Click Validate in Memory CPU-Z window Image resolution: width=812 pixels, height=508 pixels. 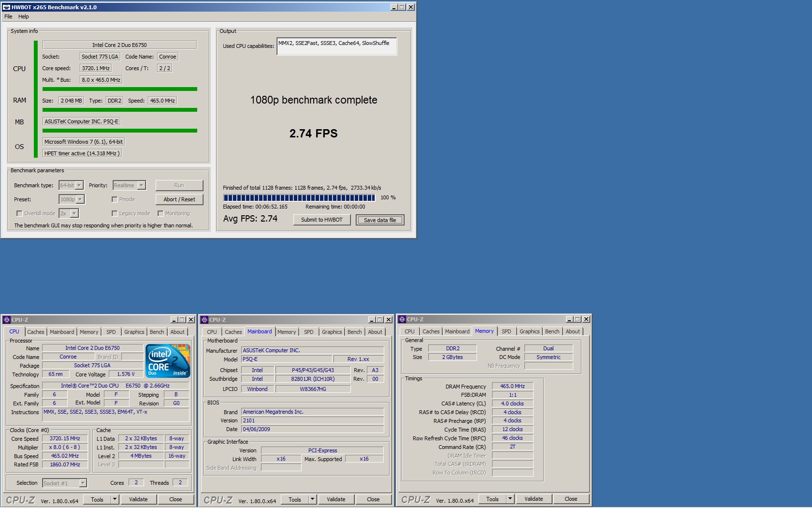(534, 499)
